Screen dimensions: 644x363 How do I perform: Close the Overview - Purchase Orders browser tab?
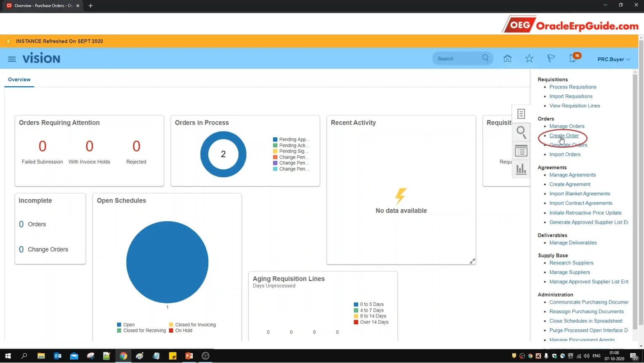point(78,5)
